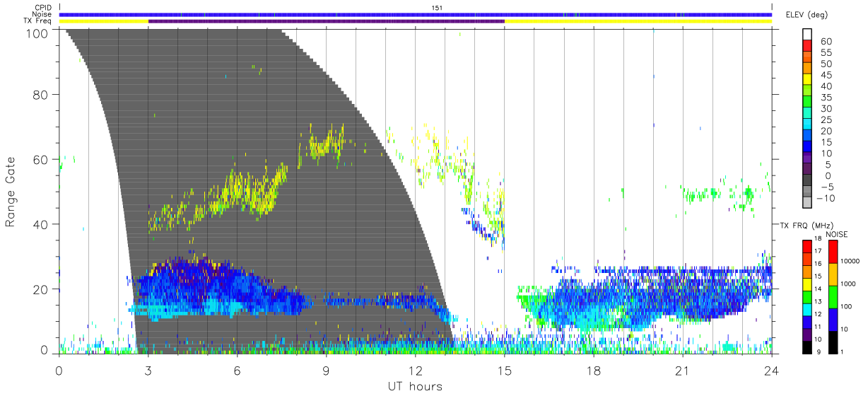The image size is (868, 401).
Task: Select the Range Gate axis tick label 20
Action: click(x=39, y=289)
